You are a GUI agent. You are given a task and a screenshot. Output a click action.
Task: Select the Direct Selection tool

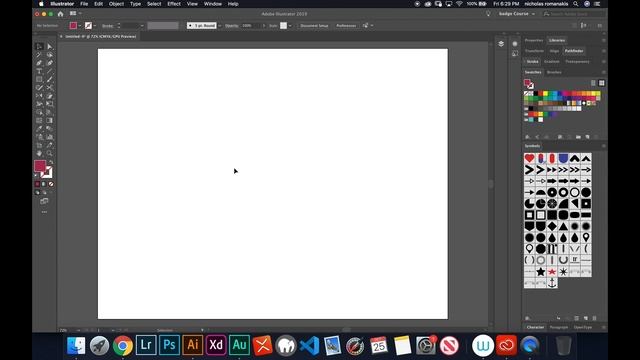49,47
